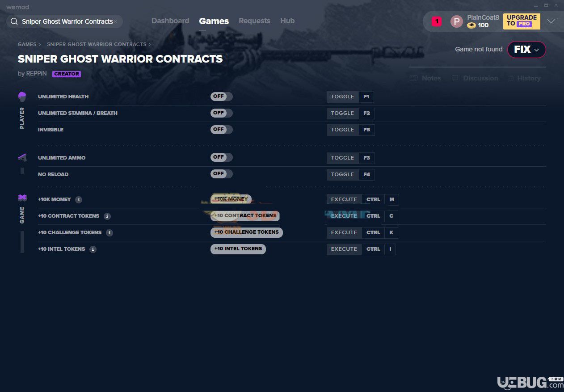Change No Reload F4 hotkey

[366, 174]
